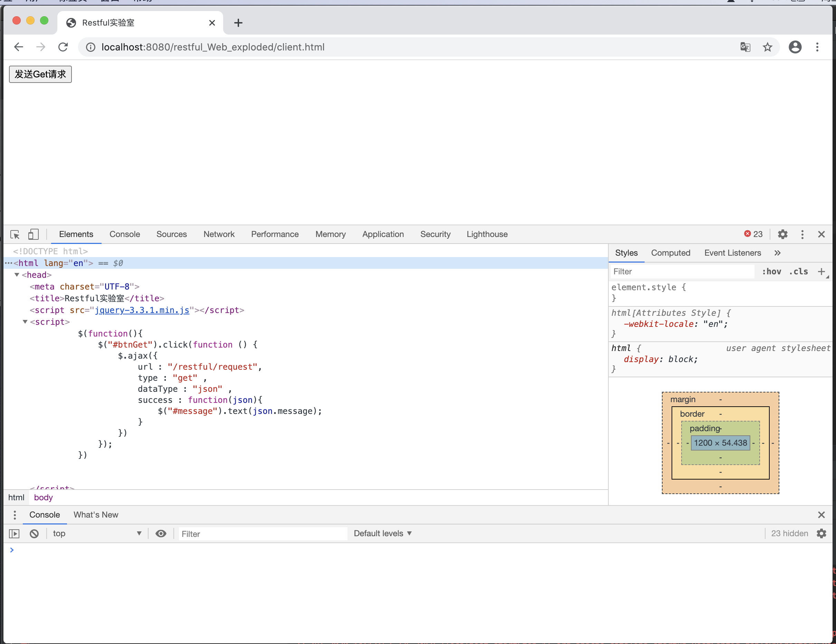Click the box model padding region
The image size is (836, 644).
[705, 428]
